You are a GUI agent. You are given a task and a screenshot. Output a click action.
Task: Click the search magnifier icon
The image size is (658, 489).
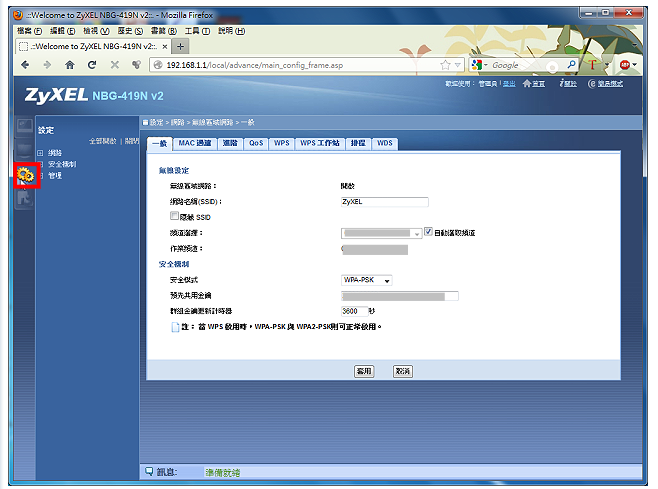pos(571,65)
